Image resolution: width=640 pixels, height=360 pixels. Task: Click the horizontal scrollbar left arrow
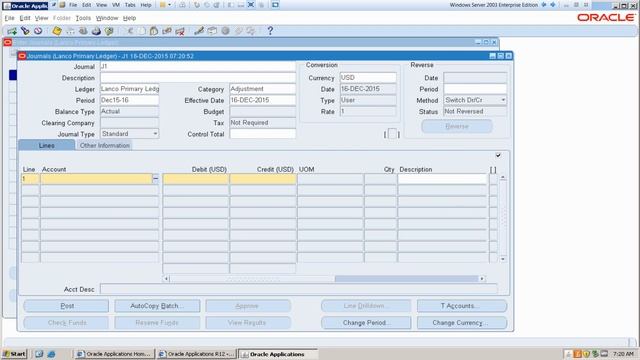point(166,279)
